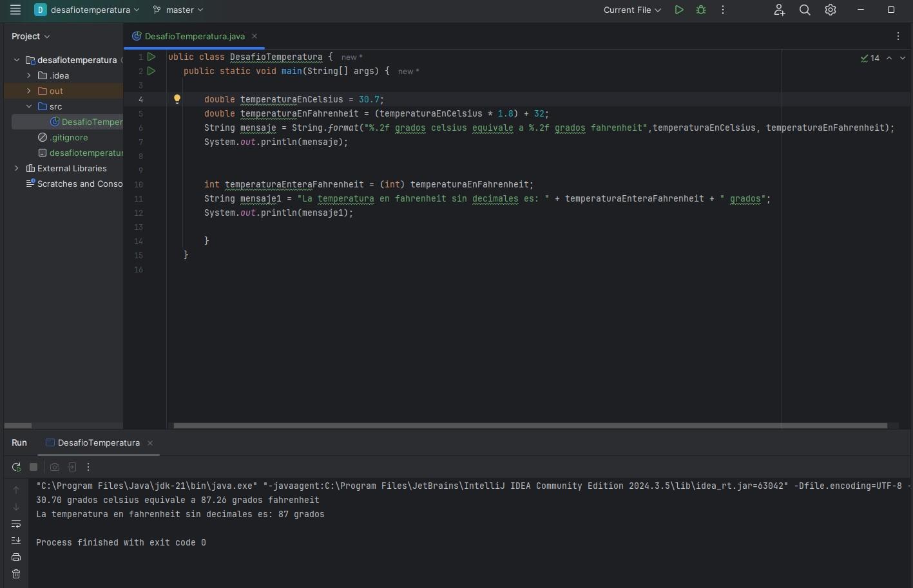
Task: Click run gutter icon on main method line 2
Action: coord(151,71)
